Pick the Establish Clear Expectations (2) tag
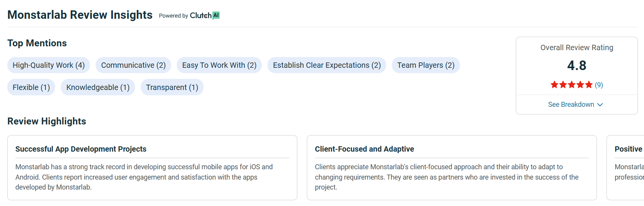This screenshot has height=206, width=644. point(327,65)
